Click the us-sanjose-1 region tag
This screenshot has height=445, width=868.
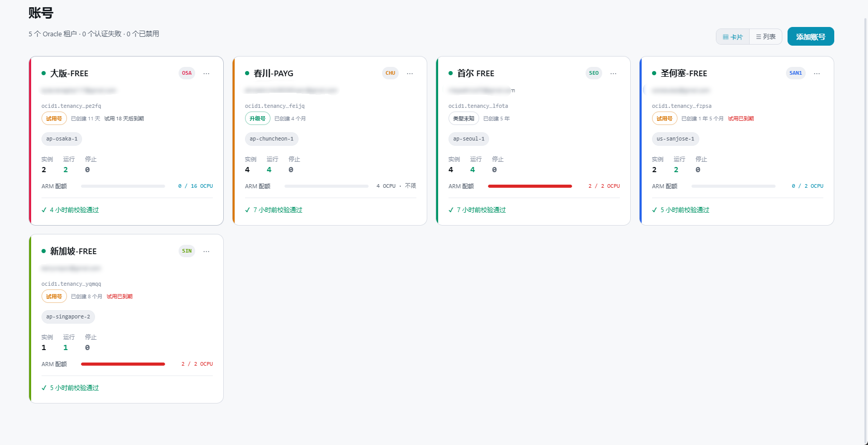click(675, 139)
